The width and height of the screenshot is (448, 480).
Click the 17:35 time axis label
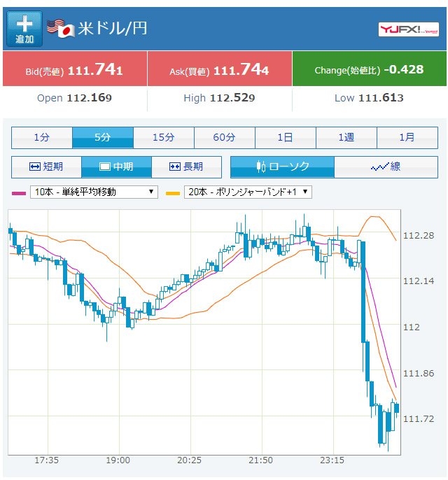point(46,460)
